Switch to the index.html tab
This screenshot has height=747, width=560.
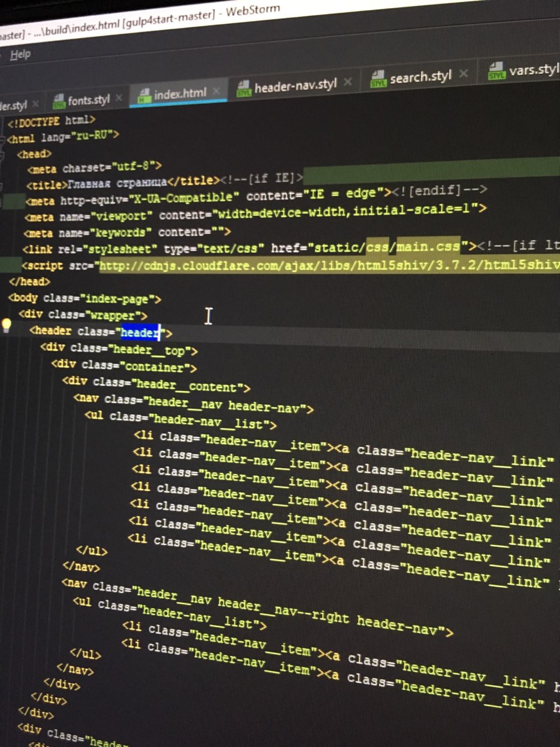point(179,94)
